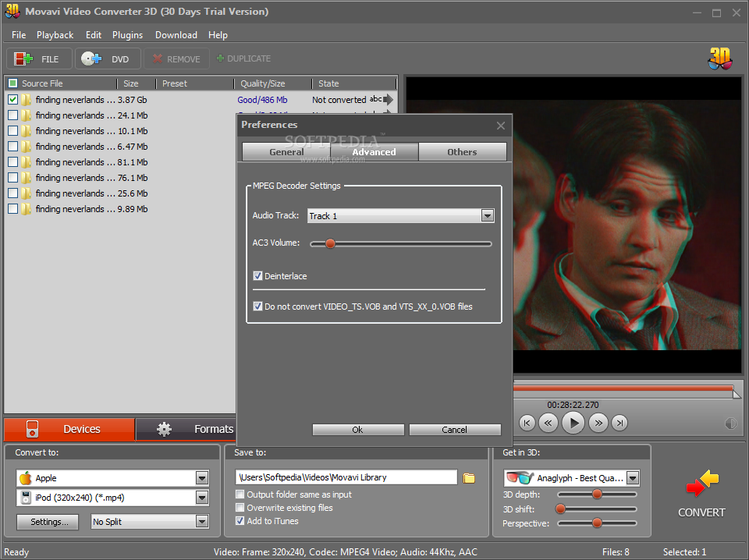
Task: Open the Download menu
Action: click(176, 35)
